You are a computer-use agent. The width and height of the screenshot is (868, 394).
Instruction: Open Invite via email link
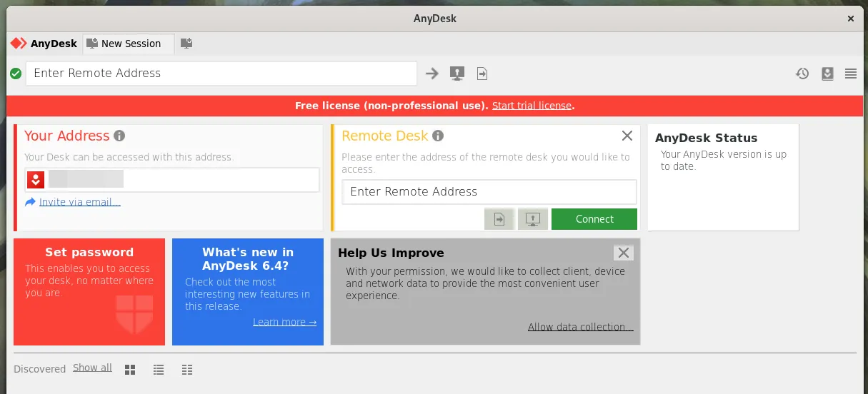80,202
